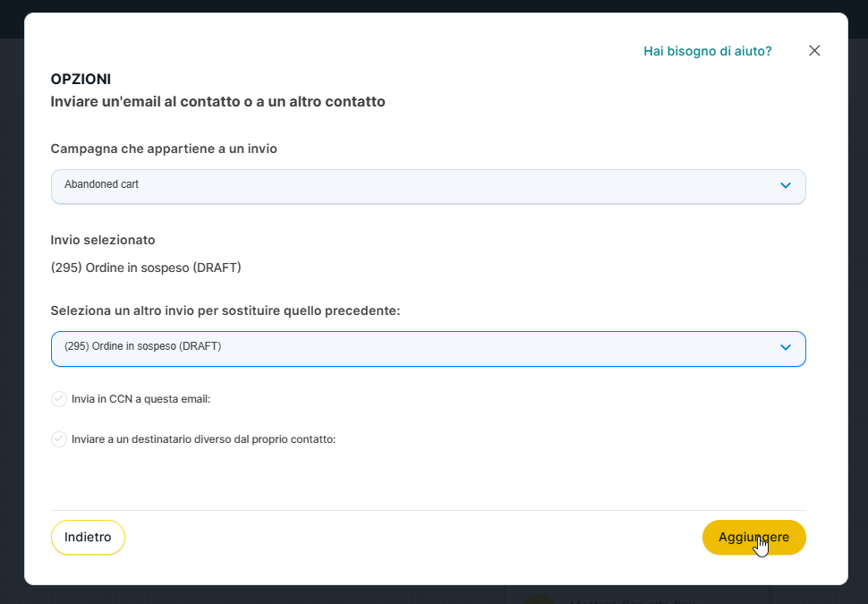Open the campaign combo box showing Abandoned cart
This screenshot has width=868, height=604.
point(412,186)
